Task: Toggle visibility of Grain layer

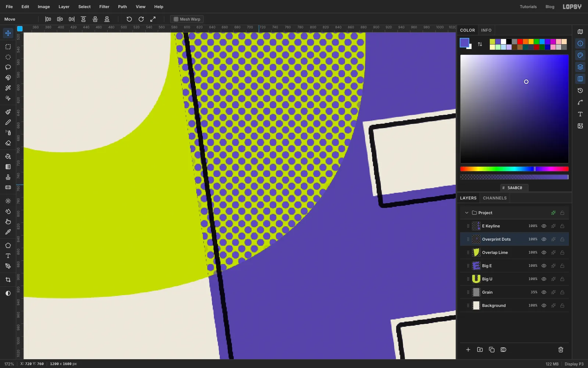Action: tap(544, 292)
